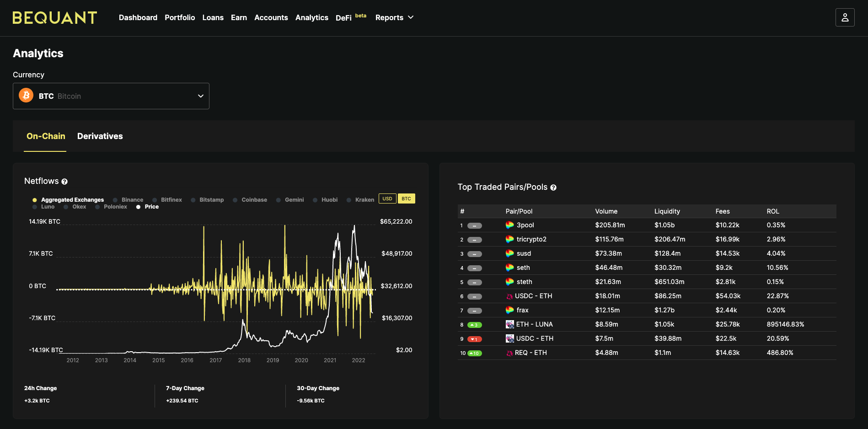This screenshot has height=429, width=868.
Task: Click the chevron arrow in currency selector
Action: tap(200, 96)
